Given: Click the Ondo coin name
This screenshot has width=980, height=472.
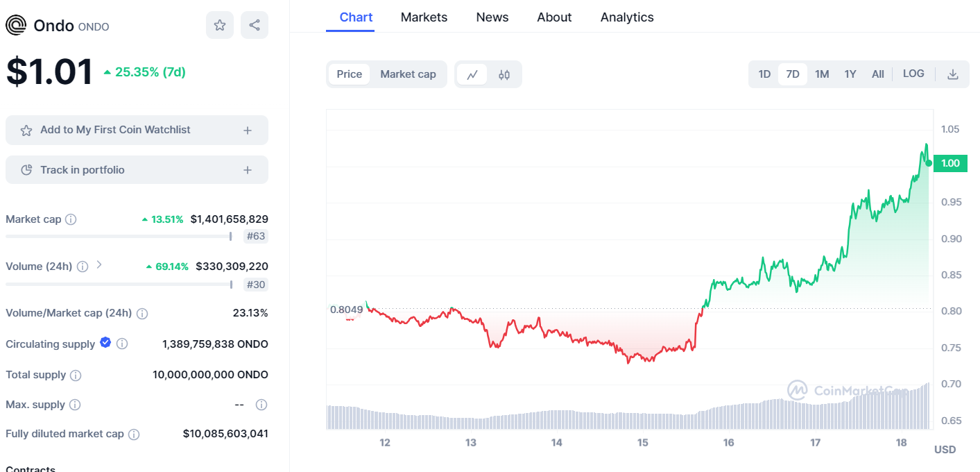Looking at the screenshot, I should point(53,26).
